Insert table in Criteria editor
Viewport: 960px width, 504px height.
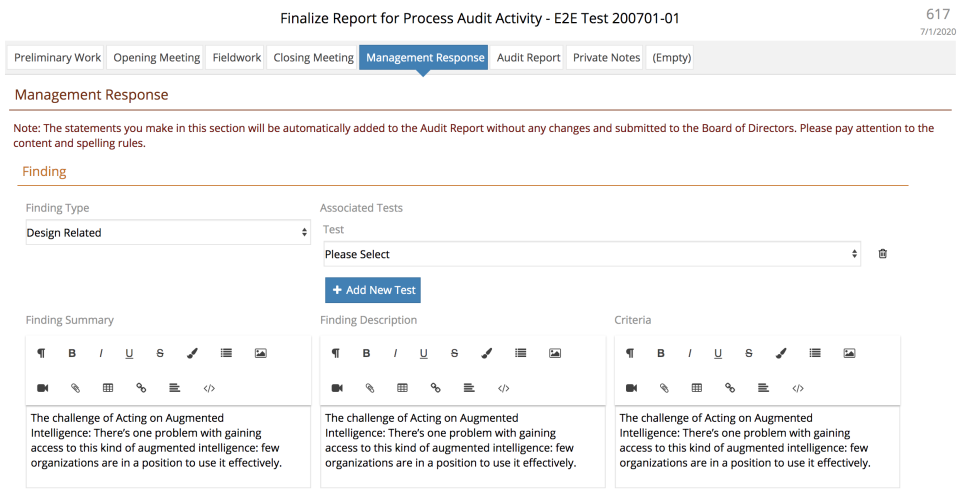(697, 388)
